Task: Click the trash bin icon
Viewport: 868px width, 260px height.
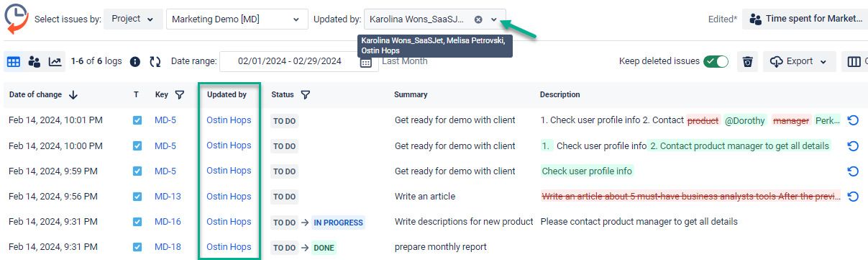Action: 748,62
